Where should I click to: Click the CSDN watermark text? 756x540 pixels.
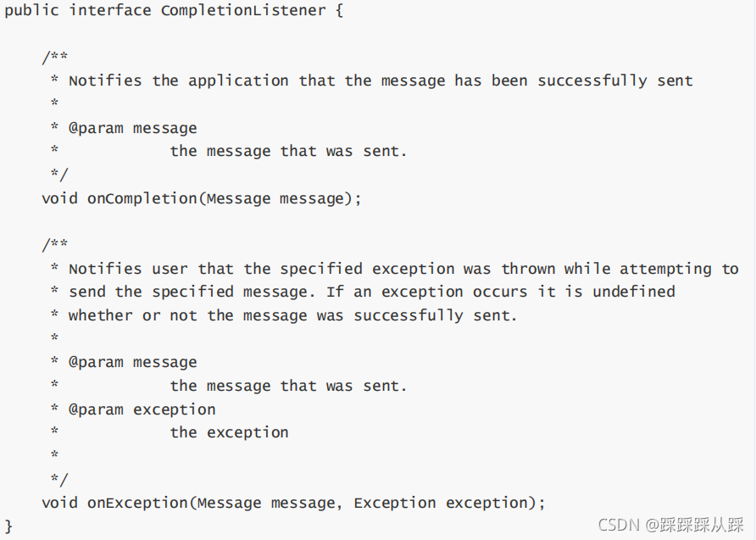(670, 525)
